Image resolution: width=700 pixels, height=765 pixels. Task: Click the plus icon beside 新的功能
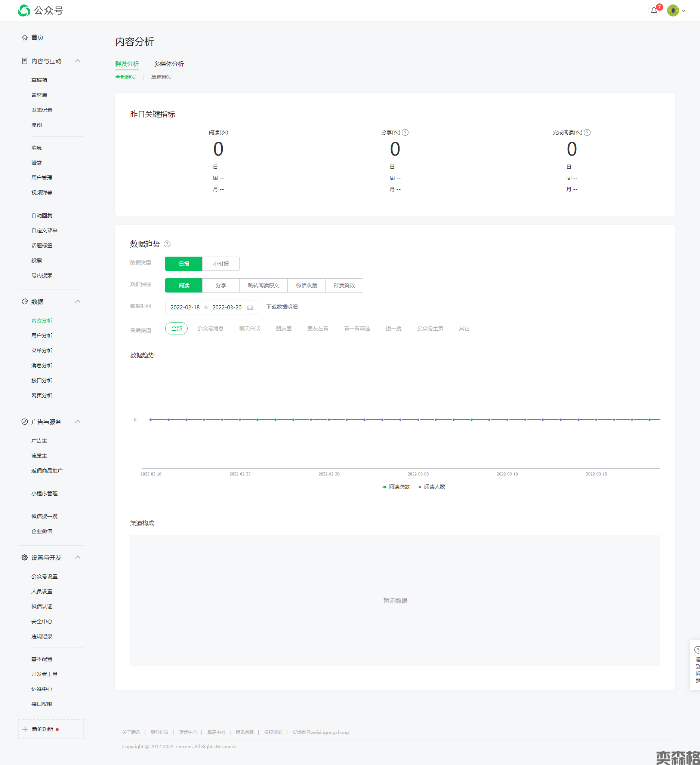pyautogui.click(x=25, y=729)
